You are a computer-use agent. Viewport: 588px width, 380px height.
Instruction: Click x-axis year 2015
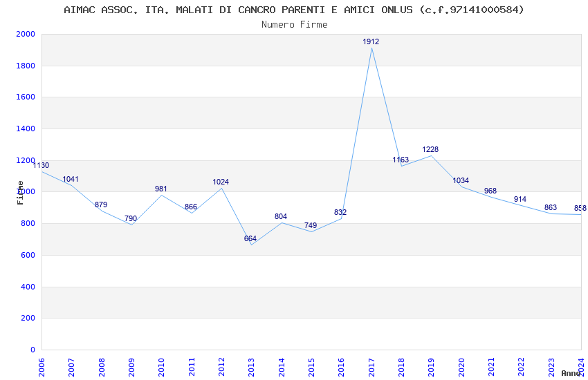click(311, 367)
